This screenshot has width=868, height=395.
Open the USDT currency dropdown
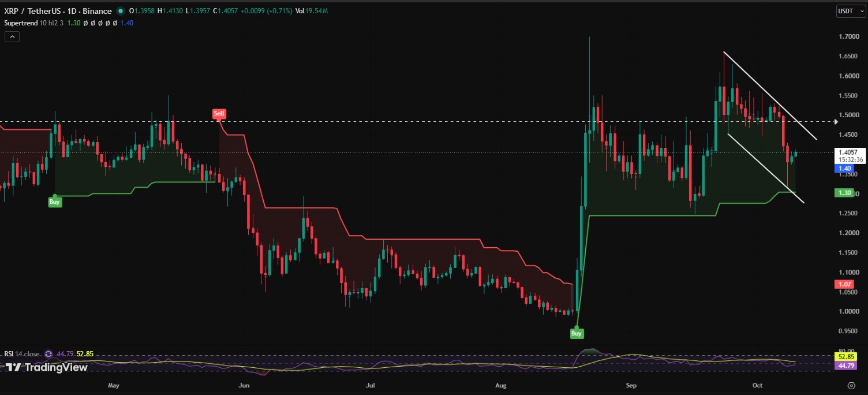coord(851,11)
